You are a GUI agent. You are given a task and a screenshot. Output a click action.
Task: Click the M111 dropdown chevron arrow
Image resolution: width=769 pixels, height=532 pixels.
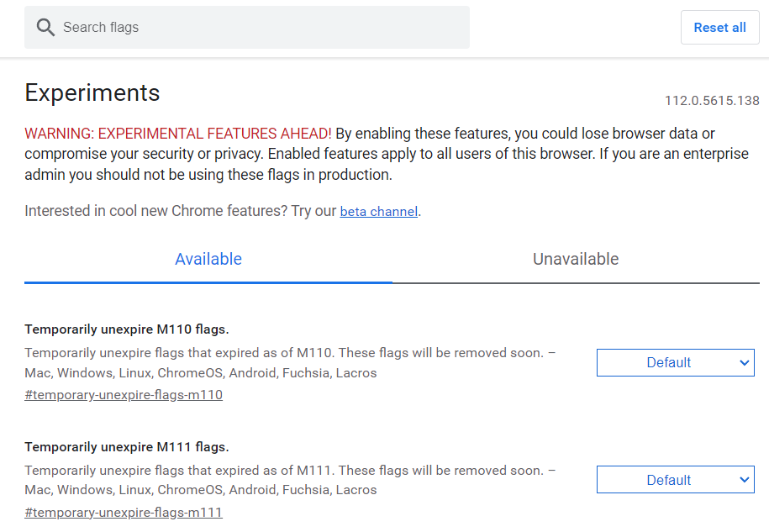pos(744,481)
